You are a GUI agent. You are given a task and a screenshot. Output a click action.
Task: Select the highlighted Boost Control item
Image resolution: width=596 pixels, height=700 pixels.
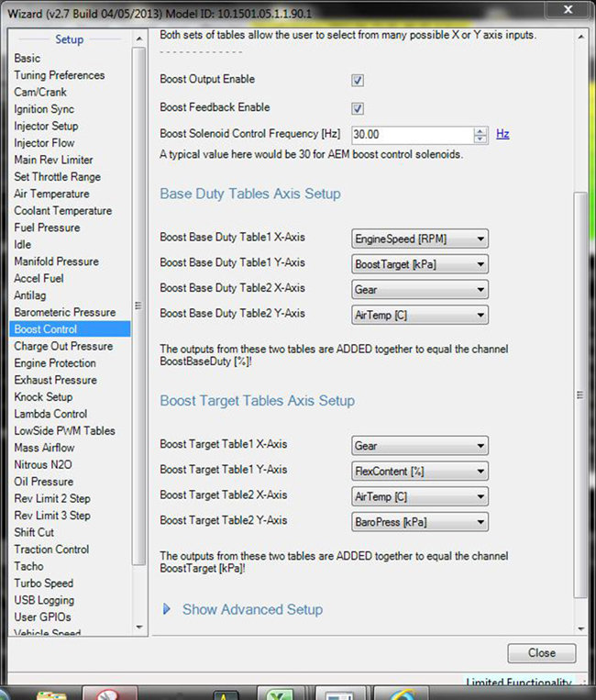[70, 329]
